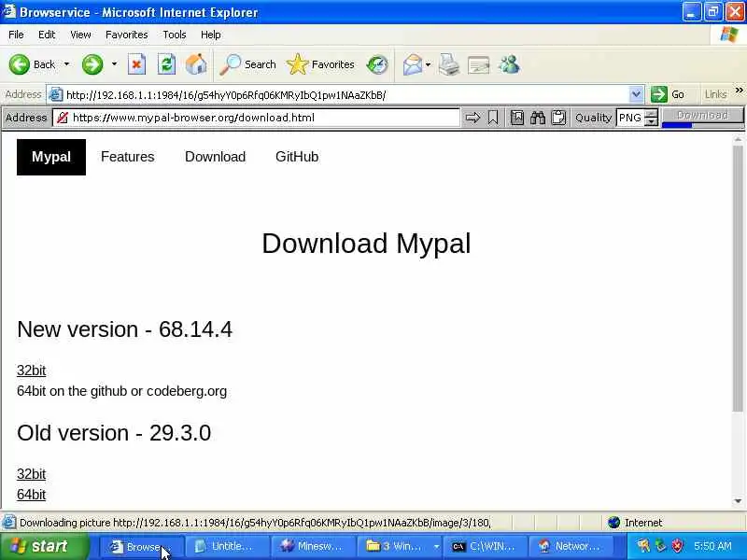Click the Mail envelope icon

tap(412, 64)
